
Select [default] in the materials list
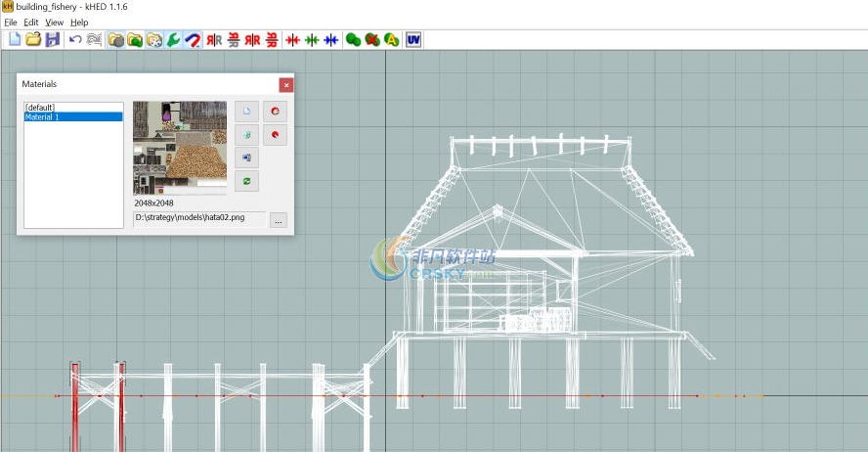40,108
